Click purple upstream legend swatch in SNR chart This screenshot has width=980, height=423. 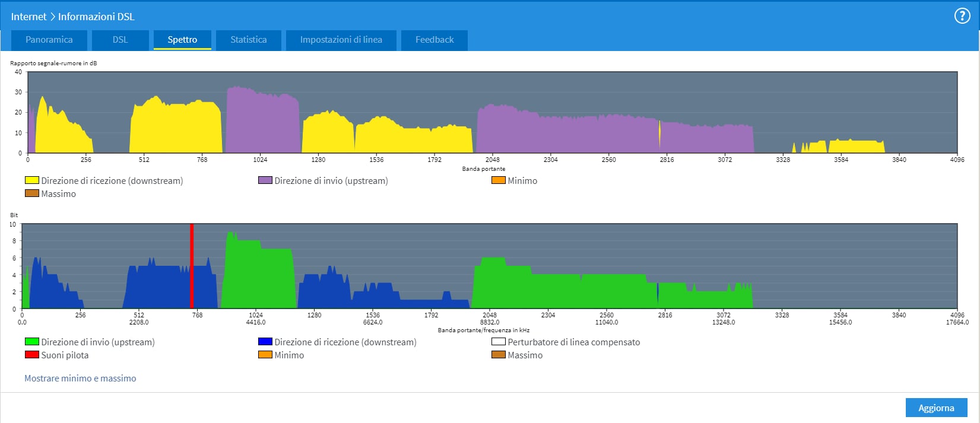point(265,180)
